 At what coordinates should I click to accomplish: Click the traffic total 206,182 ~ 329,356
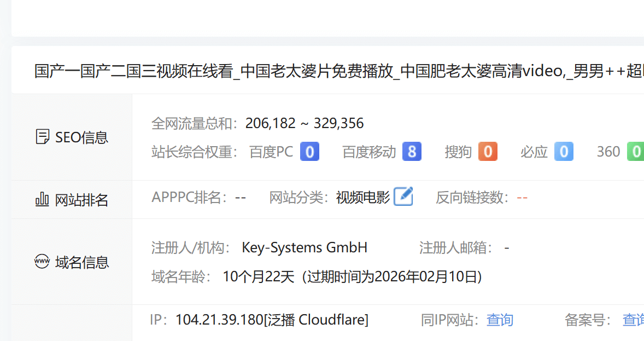(x=305, y=123)
